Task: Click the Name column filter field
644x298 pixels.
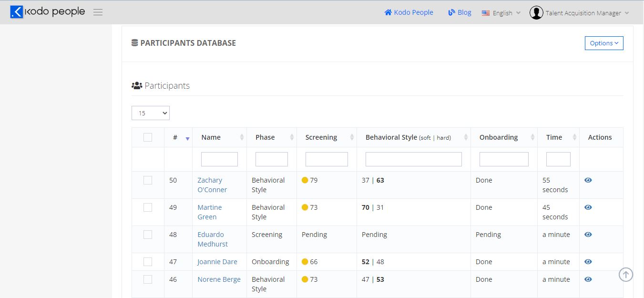Action: [x=219, y=159]
